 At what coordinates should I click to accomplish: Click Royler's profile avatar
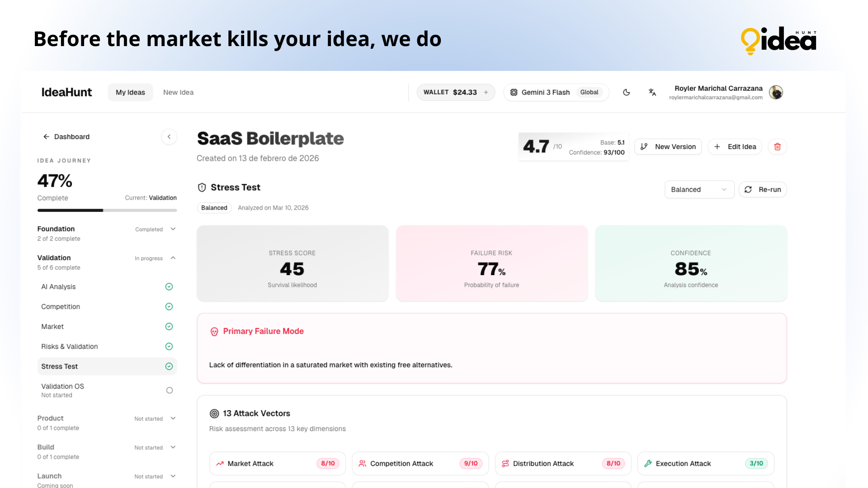coord(776,92)
